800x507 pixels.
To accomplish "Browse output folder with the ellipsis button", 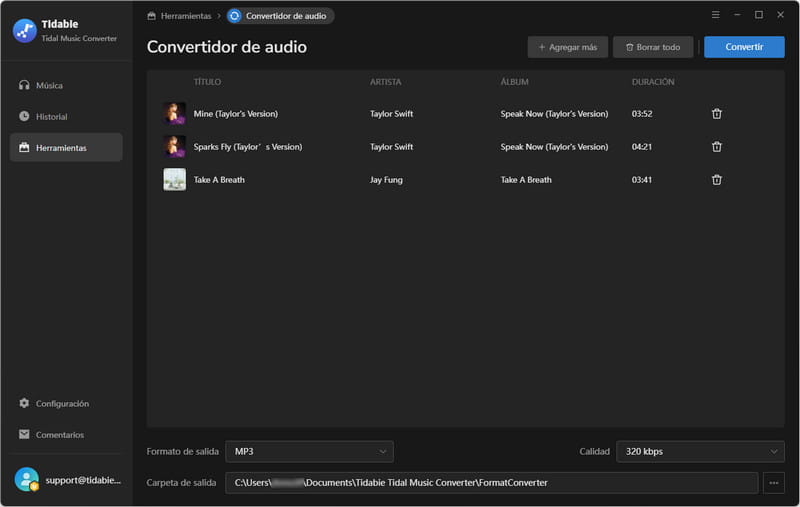I will pyautogui.click(x=773, y=483).
